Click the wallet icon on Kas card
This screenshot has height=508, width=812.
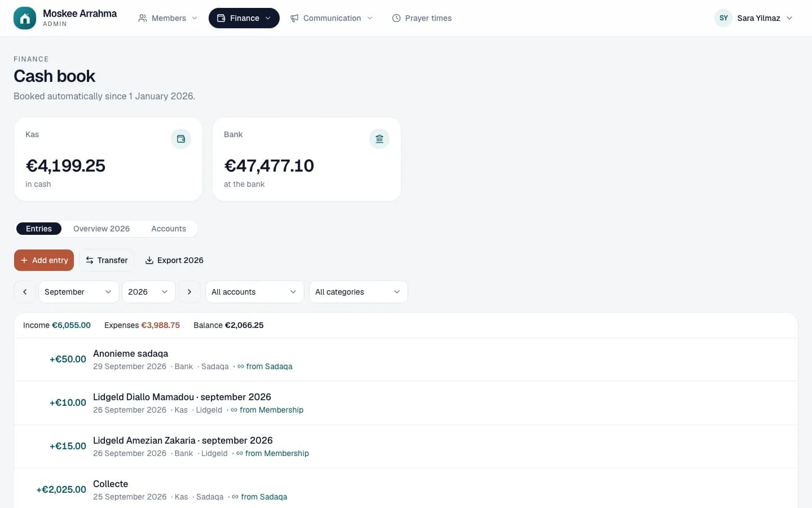tap(181, 139)
